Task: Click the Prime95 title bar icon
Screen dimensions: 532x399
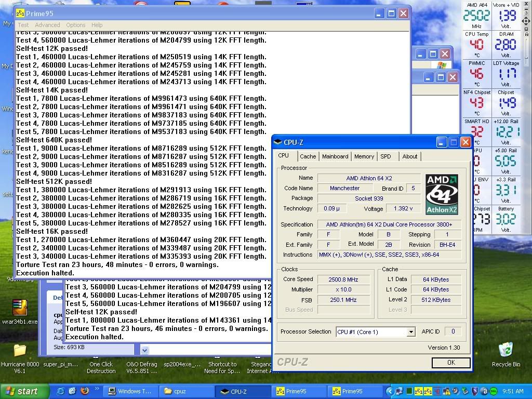Action: [x=20, y=14]
